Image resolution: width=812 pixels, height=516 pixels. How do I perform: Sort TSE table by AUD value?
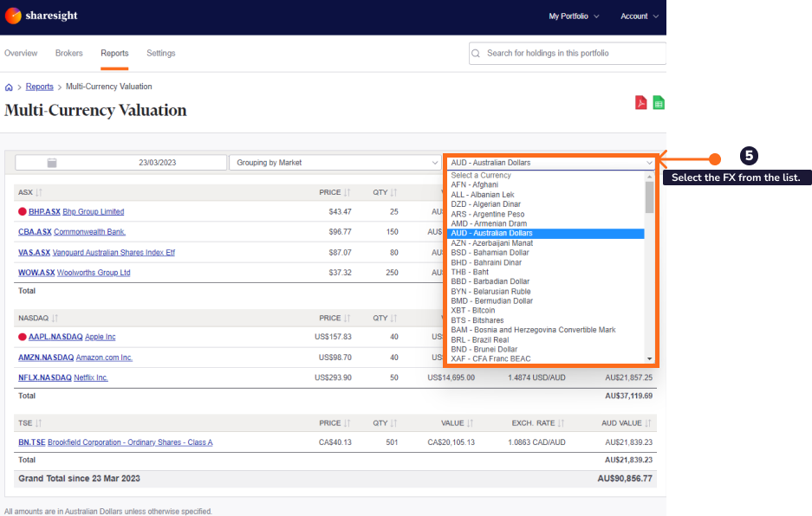pos(648,423)
